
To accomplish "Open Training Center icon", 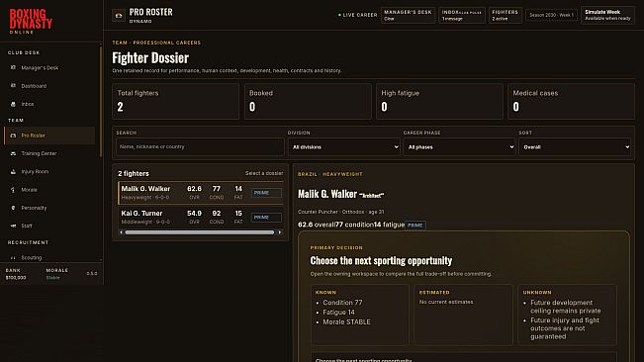I will pyautogui.click(x=13, y=153).
